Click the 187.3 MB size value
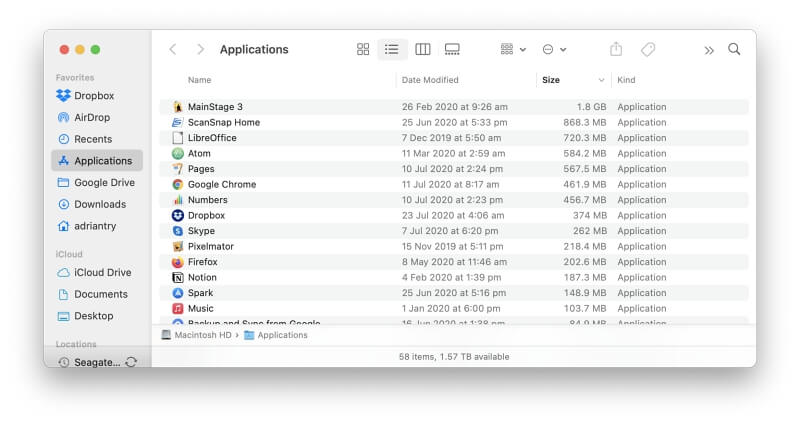800x425 pixels. click(x=585, y=278)
